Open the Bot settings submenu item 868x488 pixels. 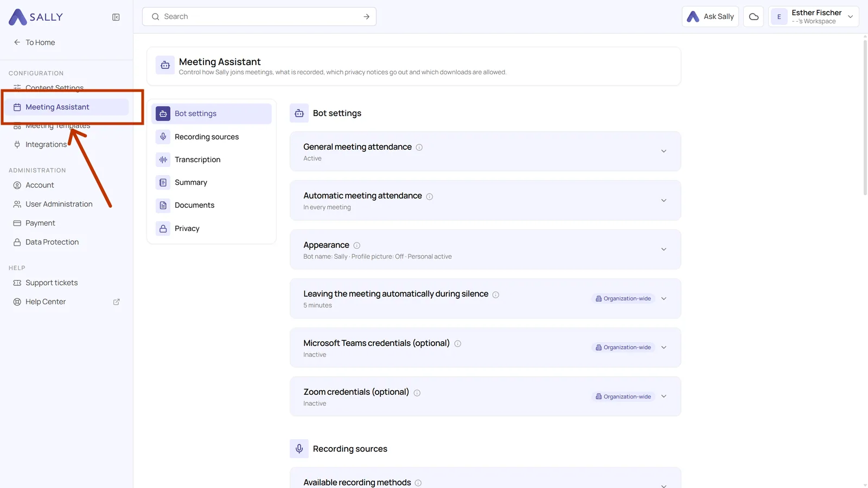(212, 113)
